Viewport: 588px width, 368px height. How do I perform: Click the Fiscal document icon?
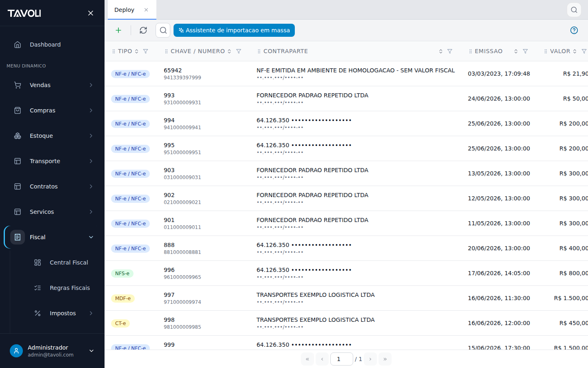18,237
